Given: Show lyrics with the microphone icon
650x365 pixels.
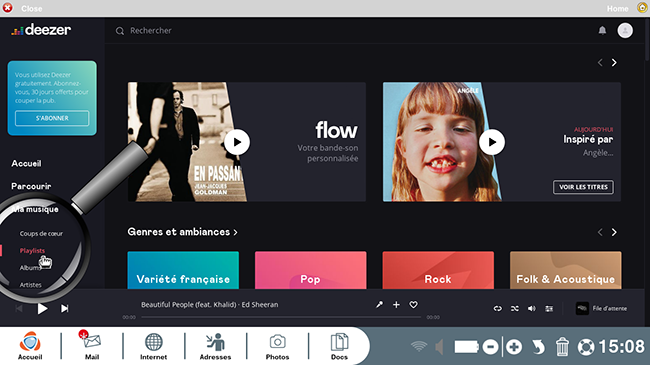Looking at the screenshot, I should (x=379, y=304).
